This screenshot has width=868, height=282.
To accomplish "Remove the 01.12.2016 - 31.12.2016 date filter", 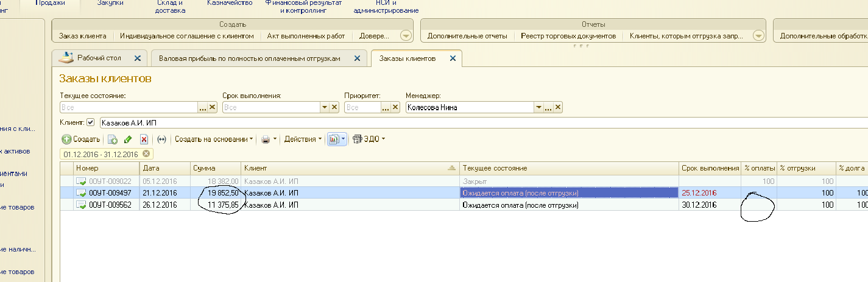I will point(146,153).
